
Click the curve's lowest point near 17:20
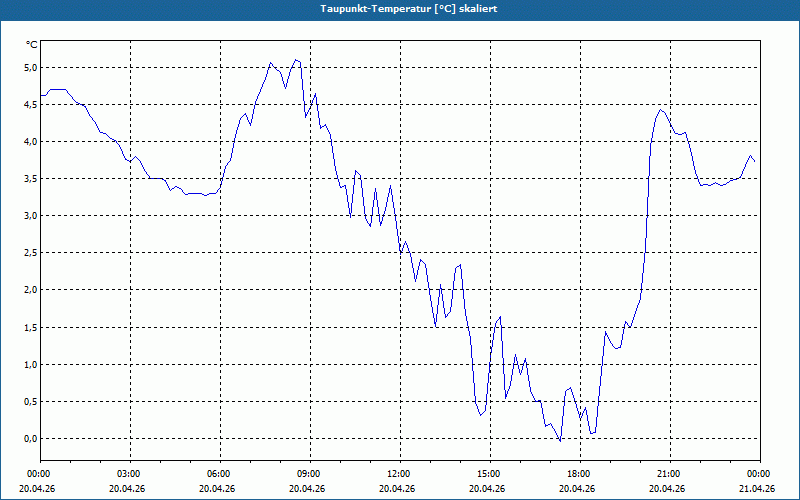[x=560, y=441]
